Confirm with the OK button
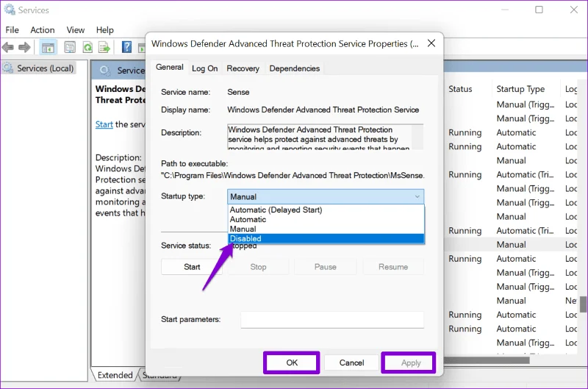This screenshot has height=389, width=588. pyautogui.click(x=292, y=363)
